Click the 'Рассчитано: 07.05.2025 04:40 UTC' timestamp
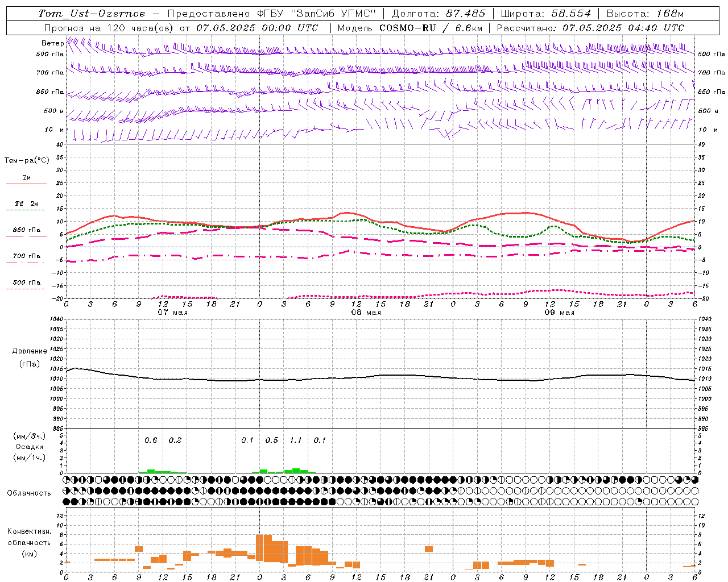 click(x=590, y=28)
